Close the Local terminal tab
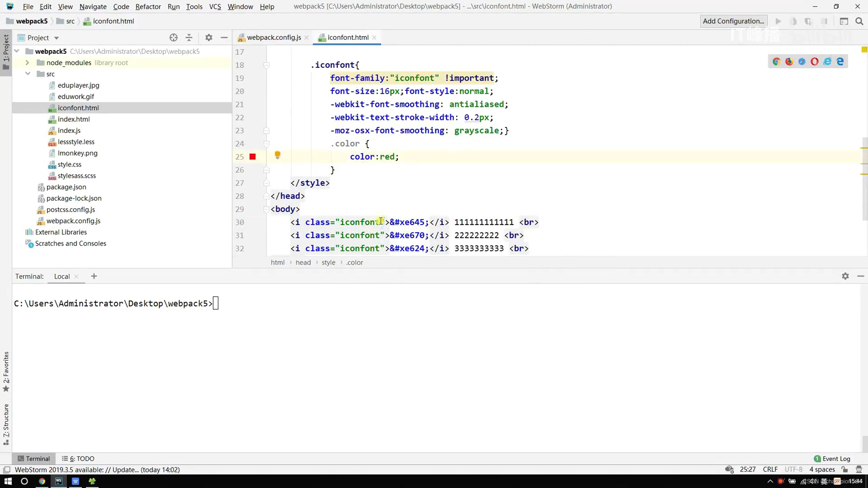 point(76,276)
